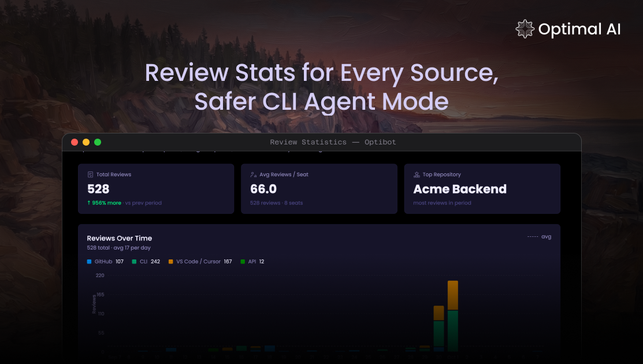Click the 'Review Statistics — Optibot' window title
The width and height of the screenshot is (643, 364).
[333, 142]
